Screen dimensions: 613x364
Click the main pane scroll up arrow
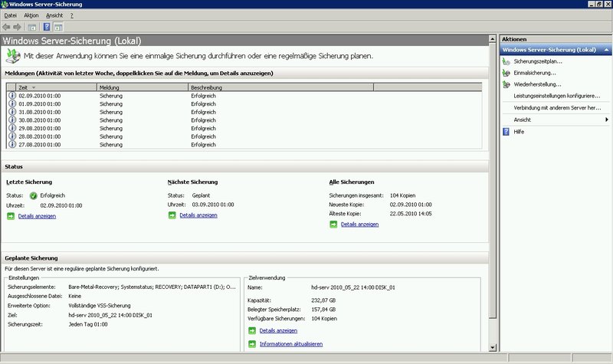(x=493, y=39)
